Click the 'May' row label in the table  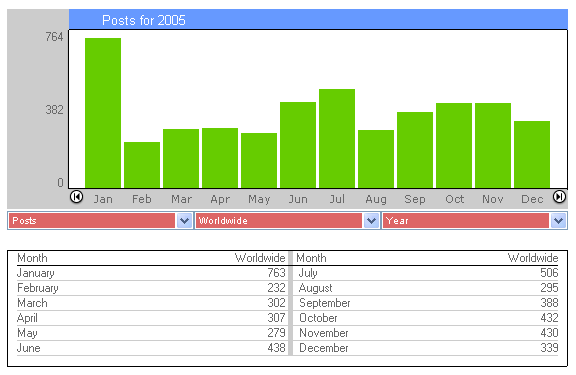pyautogui.click(x=27, y=333)
